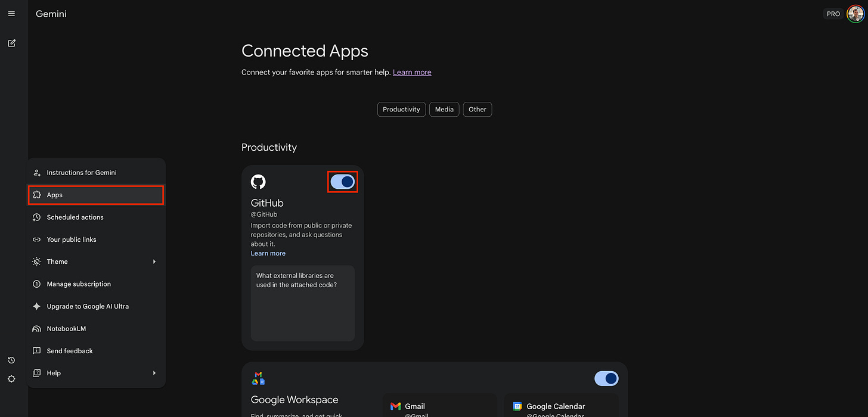The image size is (868, 417).
Task: Open your profile account avatar
Action: point(855,13)
